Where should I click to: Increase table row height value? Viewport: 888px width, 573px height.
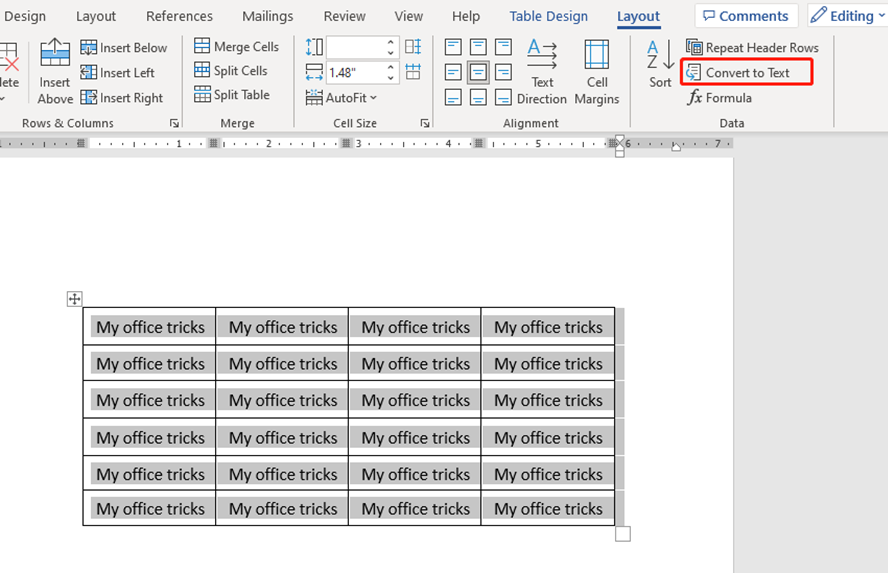pos(391,42)
